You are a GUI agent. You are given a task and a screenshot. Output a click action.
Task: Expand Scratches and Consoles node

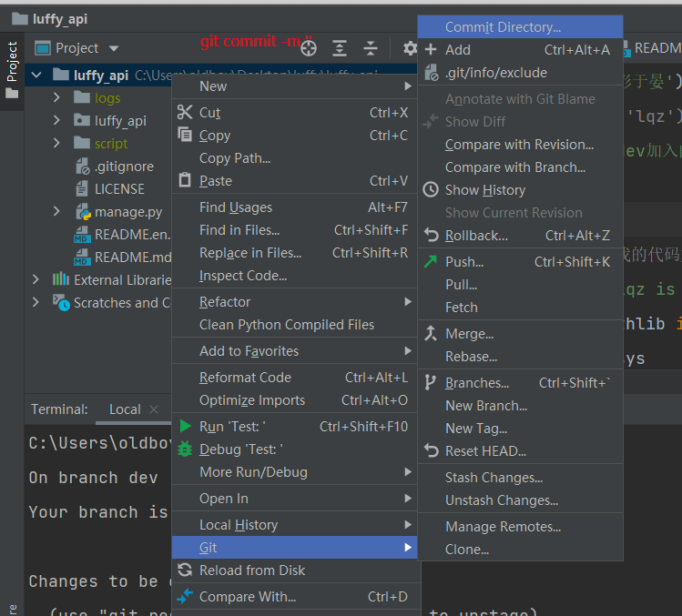point(36,302)
